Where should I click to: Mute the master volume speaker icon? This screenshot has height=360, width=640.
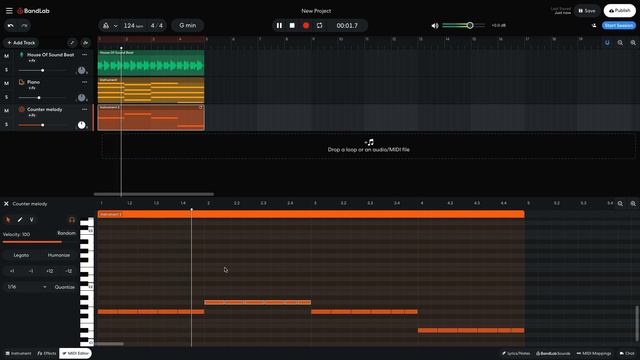435,25
